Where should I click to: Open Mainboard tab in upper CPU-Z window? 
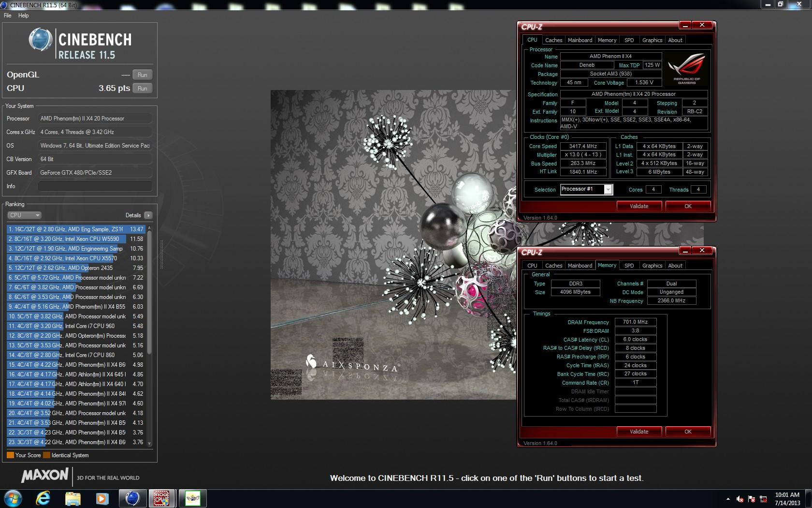[580, 40]
